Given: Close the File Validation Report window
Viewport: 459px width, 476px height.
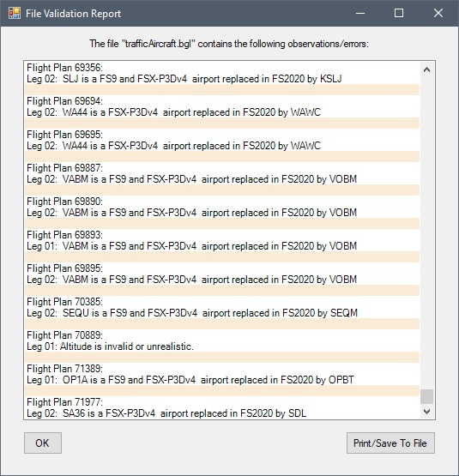Looking at the screenshot, I should [x=438, y=13].
